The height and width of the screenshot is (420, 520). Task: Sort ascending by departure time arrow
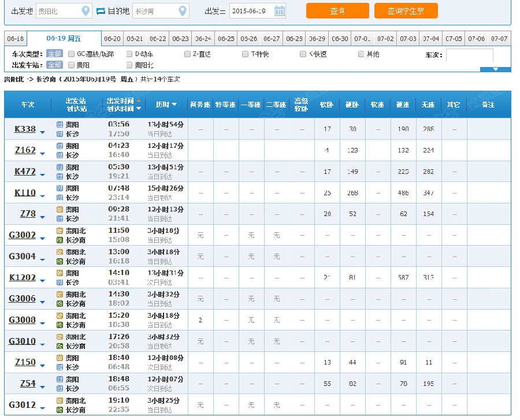tap(139, 101)
